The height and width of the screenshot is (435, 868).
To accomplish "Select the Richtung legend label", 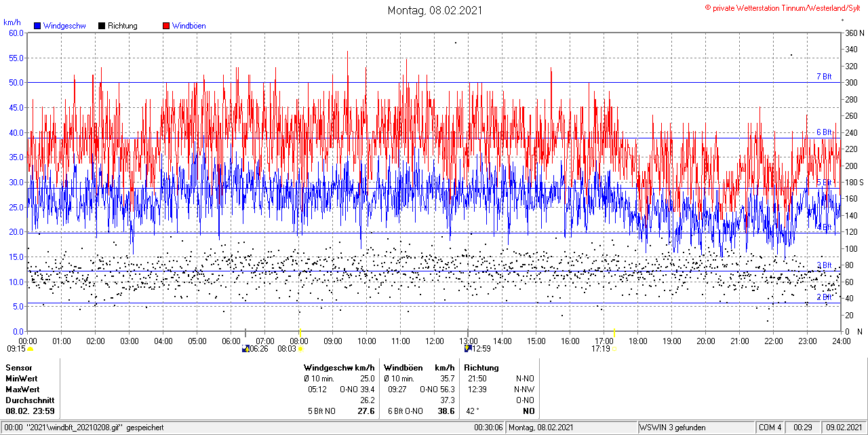I will 123,26.
